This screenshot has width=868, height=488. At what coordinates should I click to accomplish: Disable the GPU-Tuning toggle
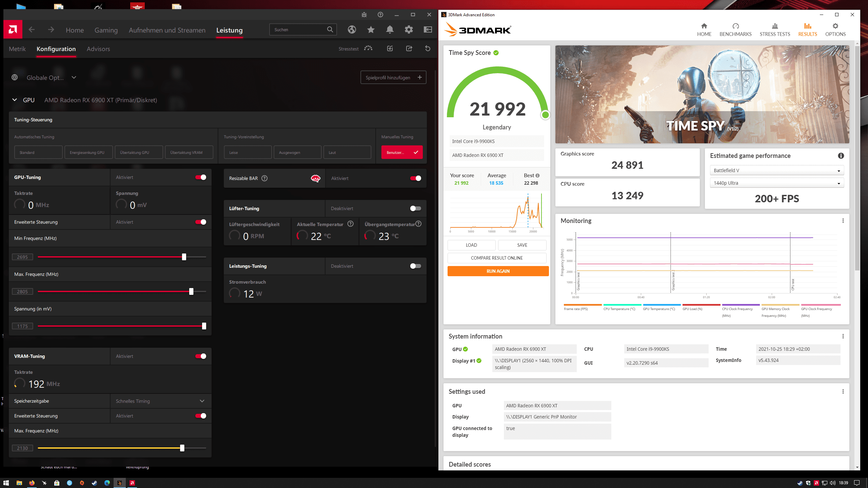click(x=201, y=177)
